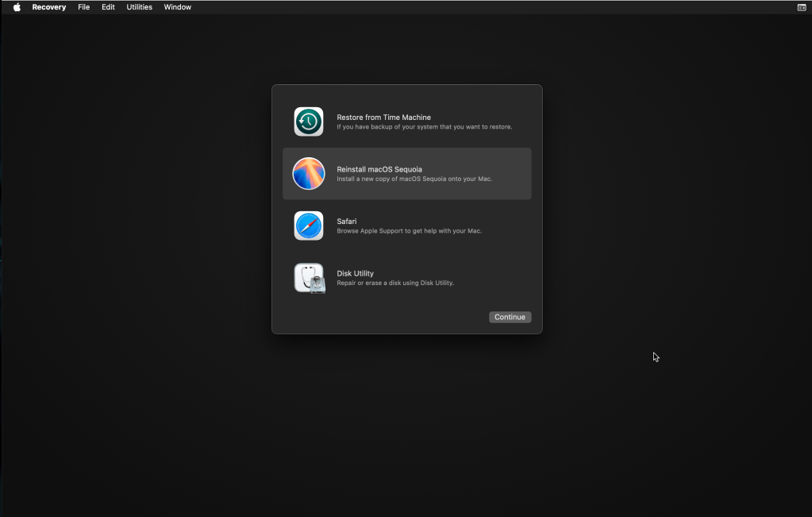Click 'If you have backup' description text
This screenshot has width=812, height=517.
[424, 127]
